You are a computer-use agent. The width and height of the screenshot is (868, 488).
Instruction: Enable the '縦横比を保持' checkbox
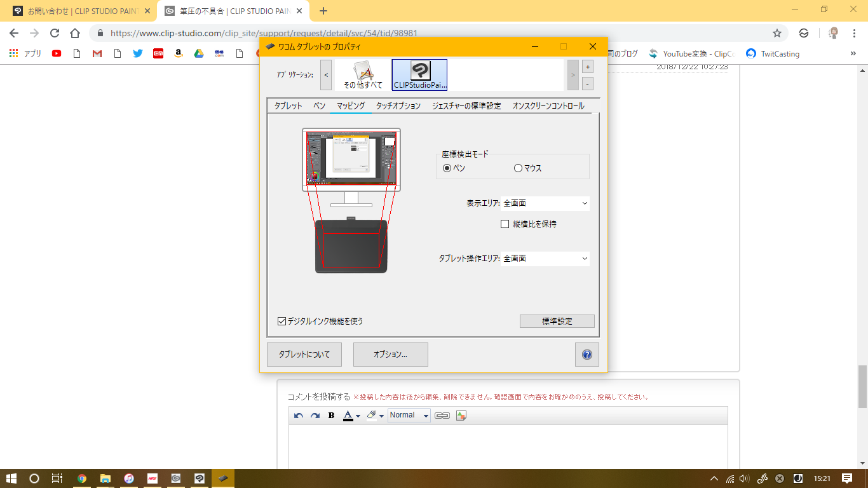click(505, 224)
